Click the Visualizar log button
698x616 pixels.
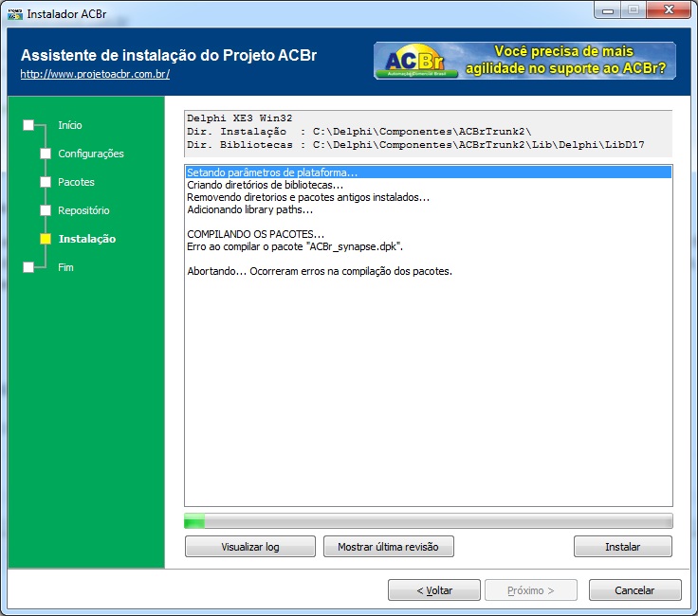tap(250, 547)
